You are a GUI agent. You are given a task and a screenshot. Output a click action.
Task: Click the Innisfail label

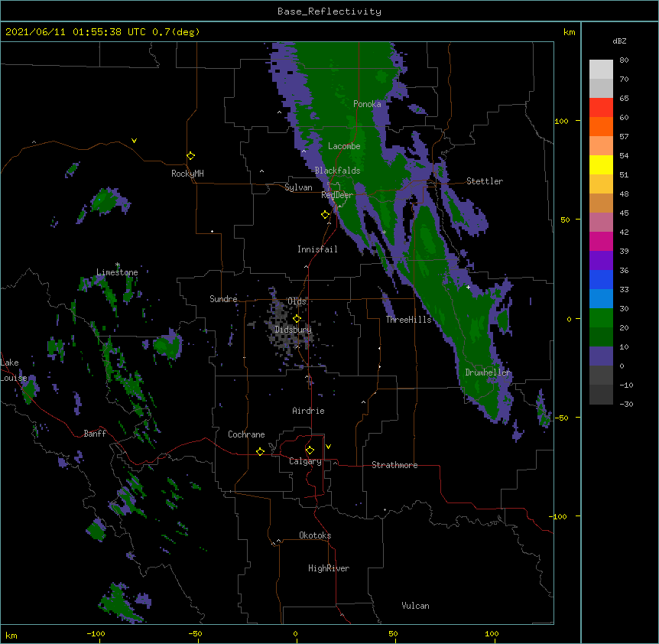[x=317, y=249]
